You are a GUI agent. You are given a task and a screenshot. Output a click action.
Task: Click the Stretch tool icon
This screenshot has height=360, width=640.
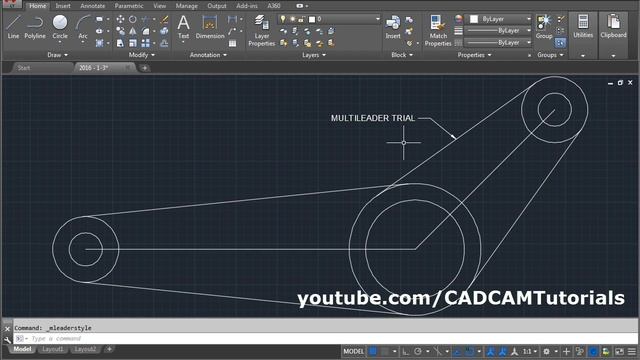tap(120, 43)
